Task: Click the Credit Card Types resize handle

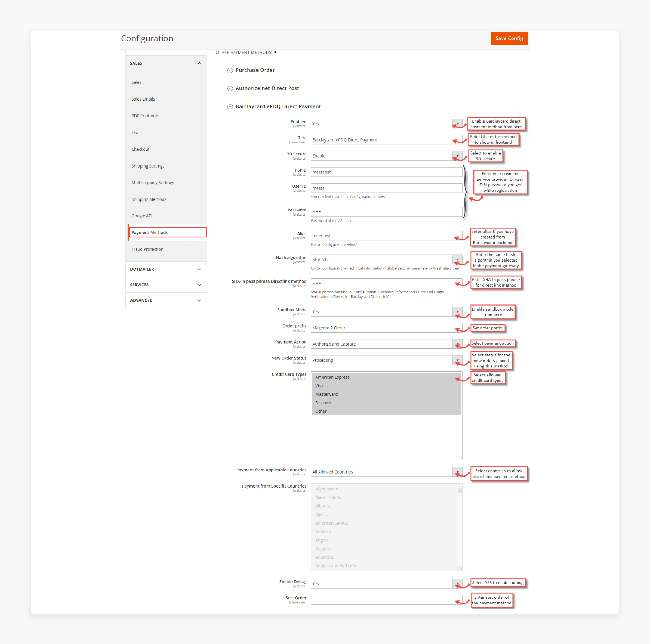Action: 461,457
